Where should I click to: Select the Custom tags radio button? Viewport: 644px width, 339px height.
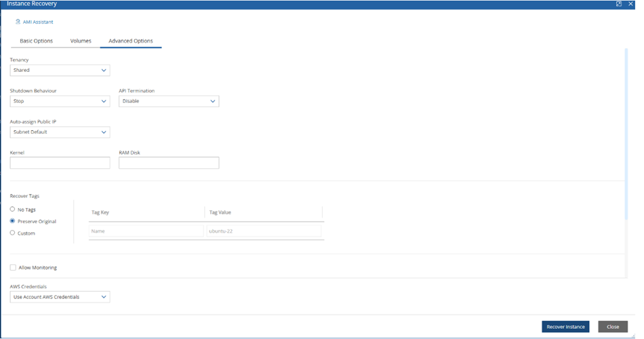tap(13, 233)
